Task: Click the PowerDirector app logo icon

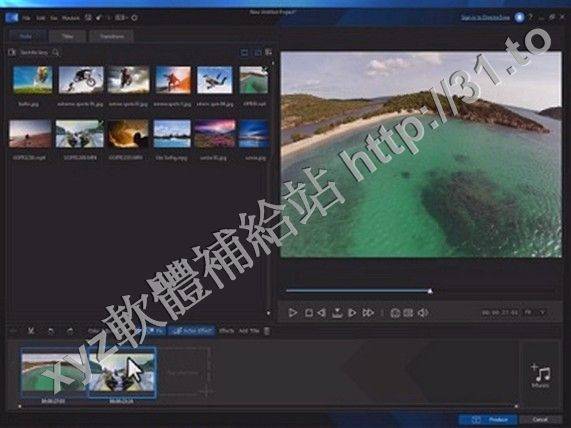Action: click(x=12, y=17)
